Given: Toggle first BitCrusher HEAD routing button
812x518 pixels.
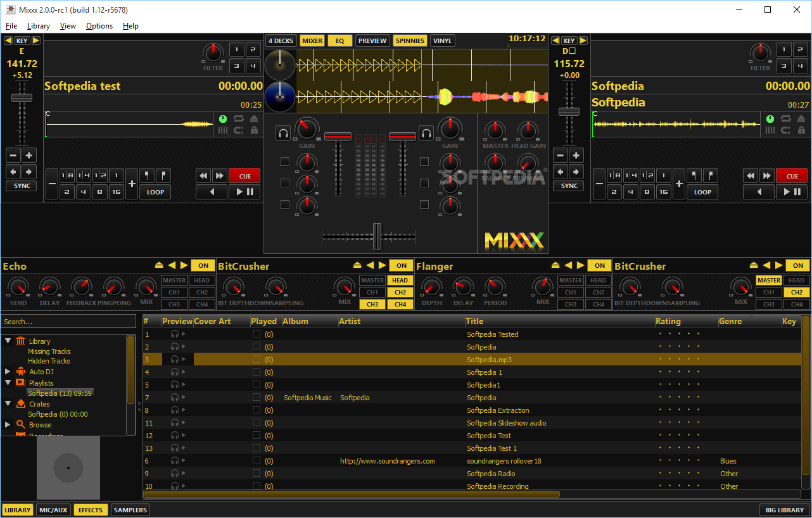Looking at the screenshot, I should pyautogui.click(x=400, y=280).
